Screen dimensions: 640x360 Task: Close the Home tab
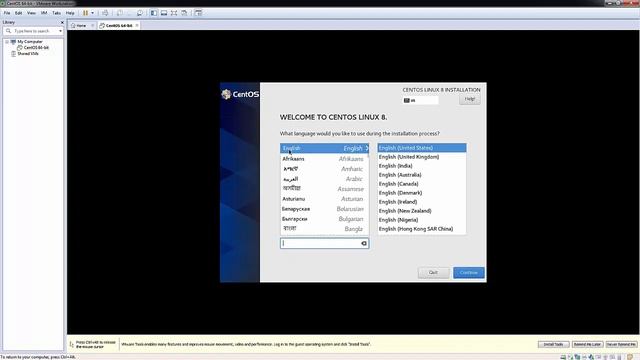coord(93,25)
